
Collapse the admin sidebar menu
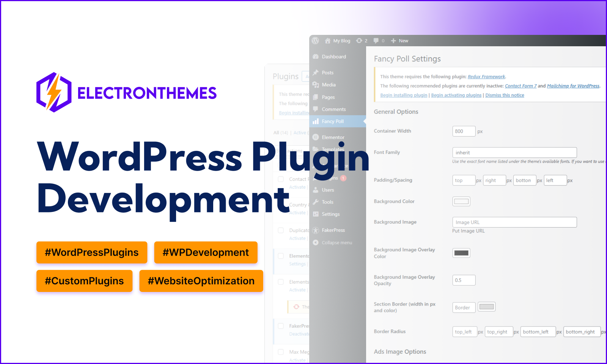(x=316, y=243)
